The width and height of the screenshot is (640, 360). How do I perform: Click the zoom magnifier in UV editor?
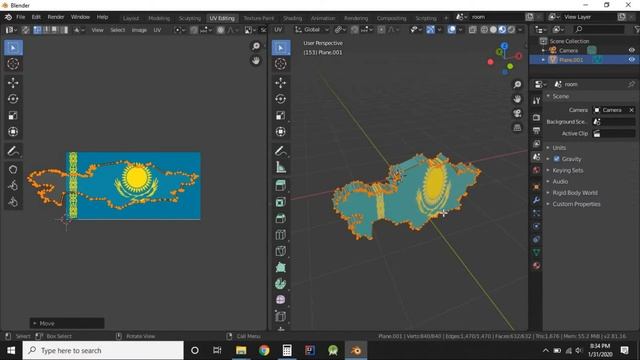point(256,46)
